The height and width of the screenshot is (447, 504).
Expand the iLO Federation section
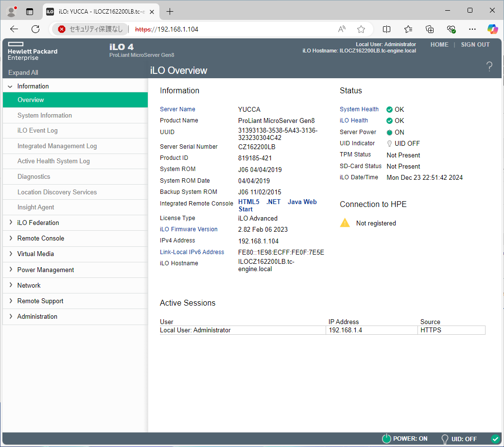pos(11,223)
